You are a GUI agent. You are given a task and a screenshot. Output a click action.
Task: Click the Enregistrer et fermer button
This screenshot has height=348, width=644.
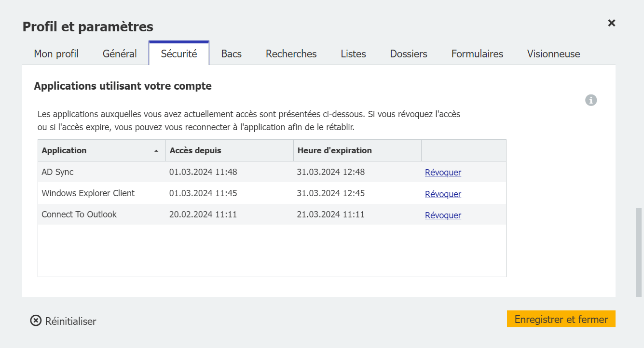[x=561, y=319]
